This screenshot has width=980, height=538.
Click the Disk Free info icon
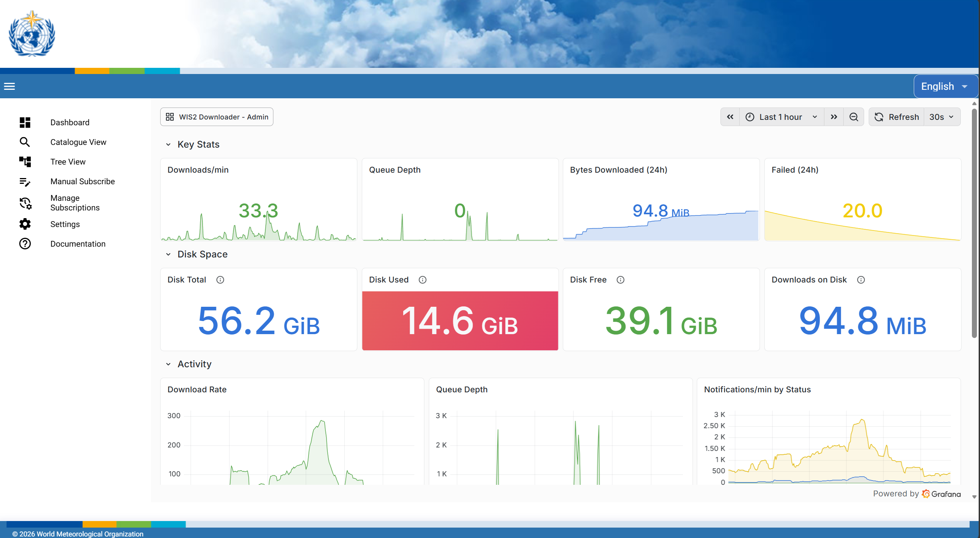click(x=620, y=280)
